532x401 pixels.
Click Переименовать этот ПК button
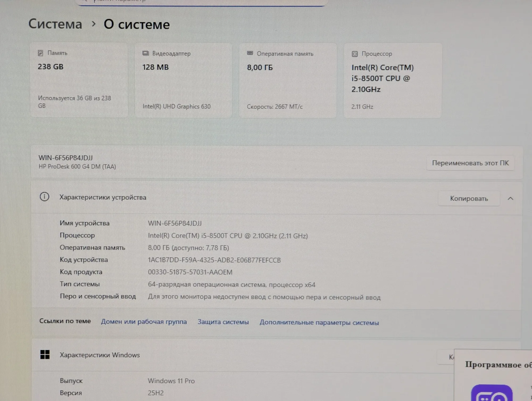470,163
